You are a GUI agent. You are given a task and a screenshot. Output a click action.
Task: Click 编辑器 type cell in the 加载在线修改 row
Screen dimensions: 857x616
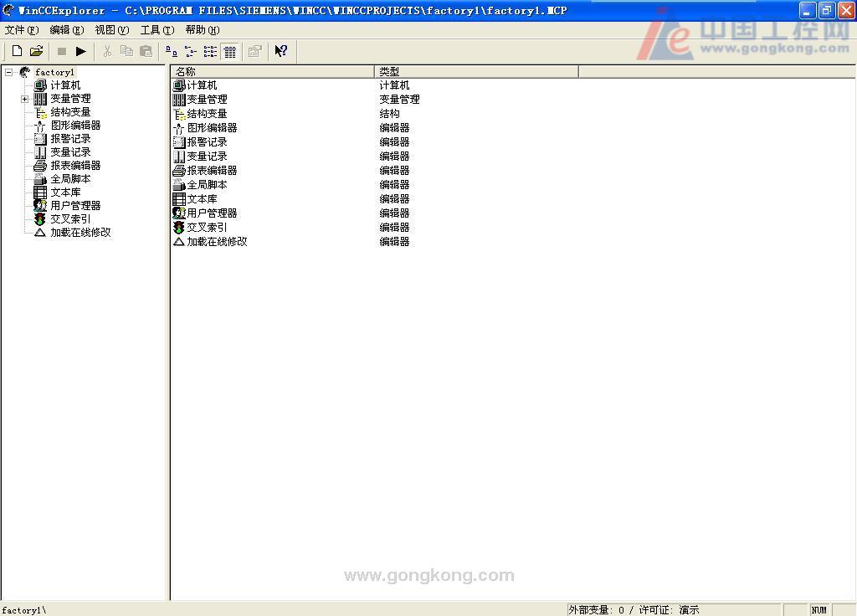(x=394, y=242)
